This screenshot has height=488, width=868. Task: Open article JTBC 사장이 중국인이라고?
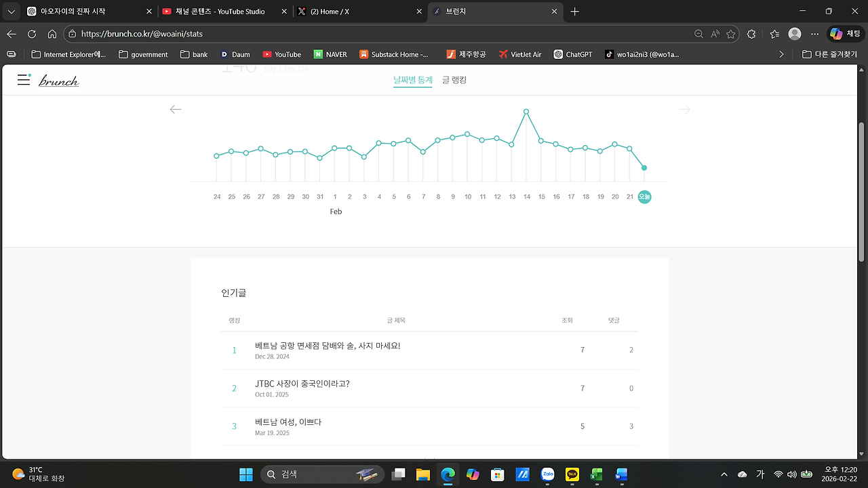pyautogui.click(x=302, y=384)
